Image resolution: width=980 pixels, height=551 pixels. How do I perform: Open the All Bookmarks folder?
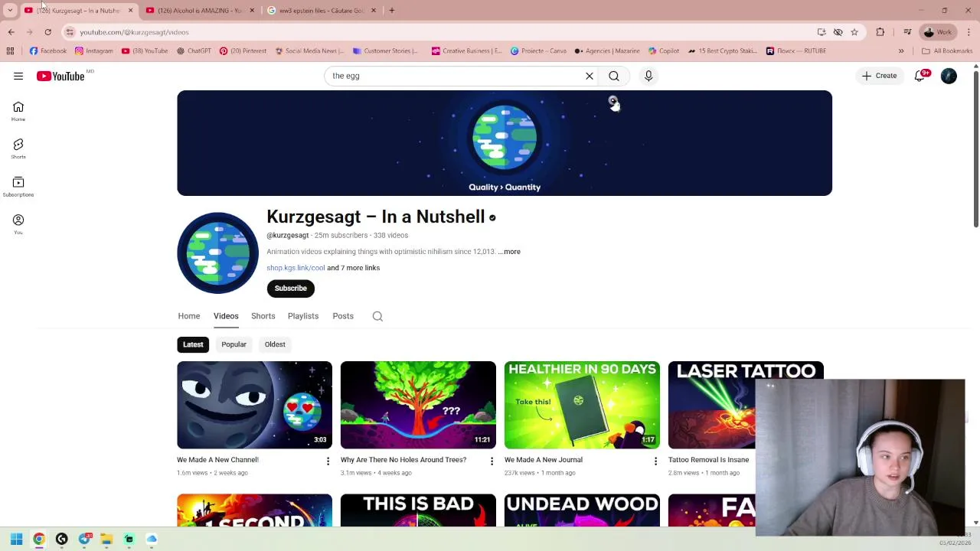947,51
